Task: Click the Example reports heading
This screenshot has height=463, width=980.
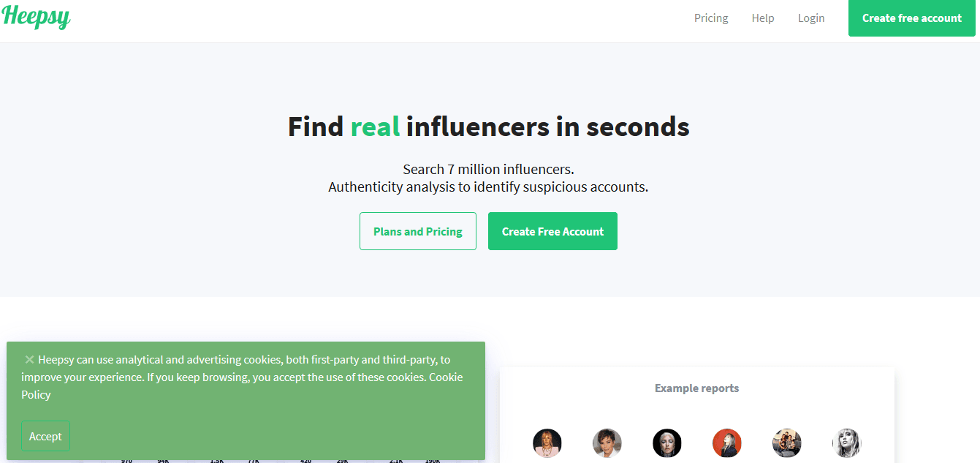Action: 696,388
